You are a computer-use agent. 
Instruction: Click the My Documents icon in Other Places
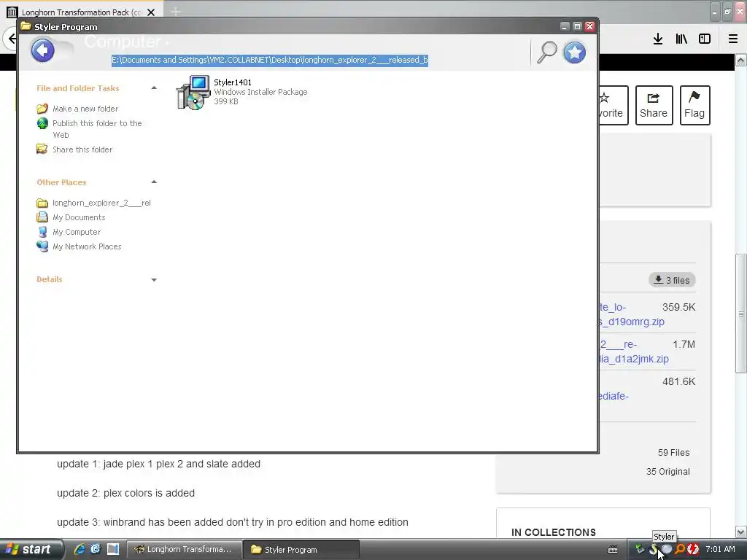[42, 217]
